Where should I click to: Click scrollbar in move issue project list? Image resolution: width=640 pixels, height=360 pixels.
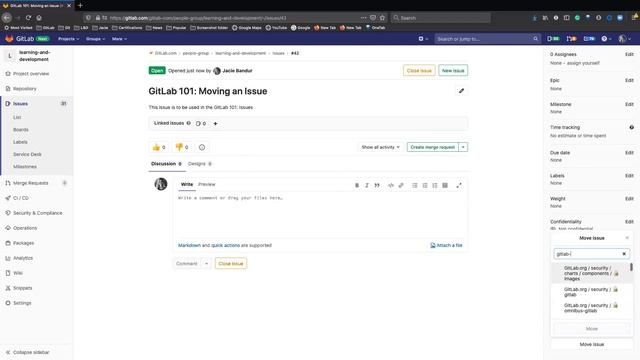[x=631, y=267]
